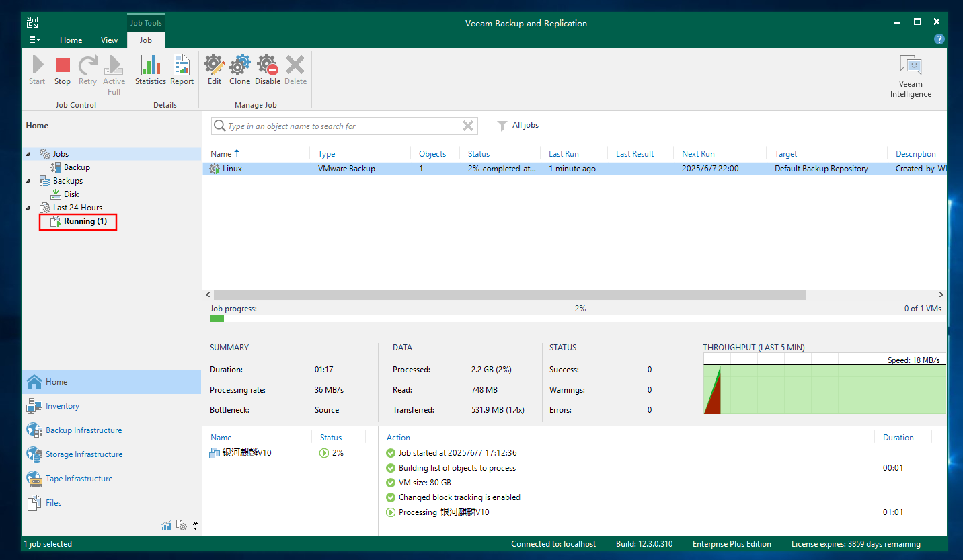This screenshot has height=560, width=963.
Task: Click the Job Tools contextual tab header
Action: click(x=146, y=23)
